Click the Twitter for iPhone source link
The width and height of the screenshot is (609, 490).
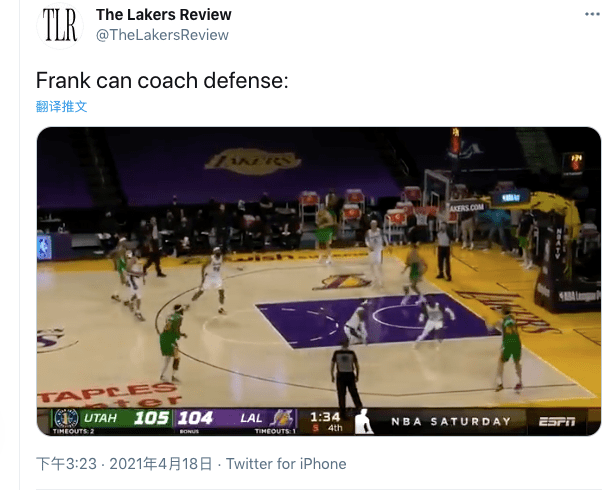point(286,464)
